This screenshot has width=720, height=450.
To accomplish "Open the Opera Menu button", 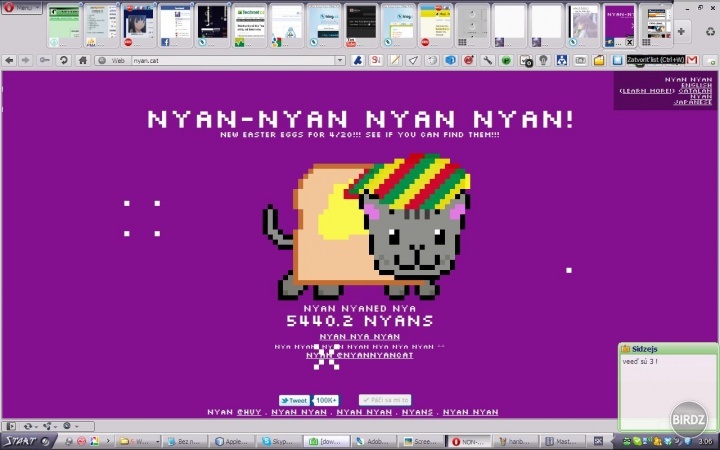I will (22, 7).
